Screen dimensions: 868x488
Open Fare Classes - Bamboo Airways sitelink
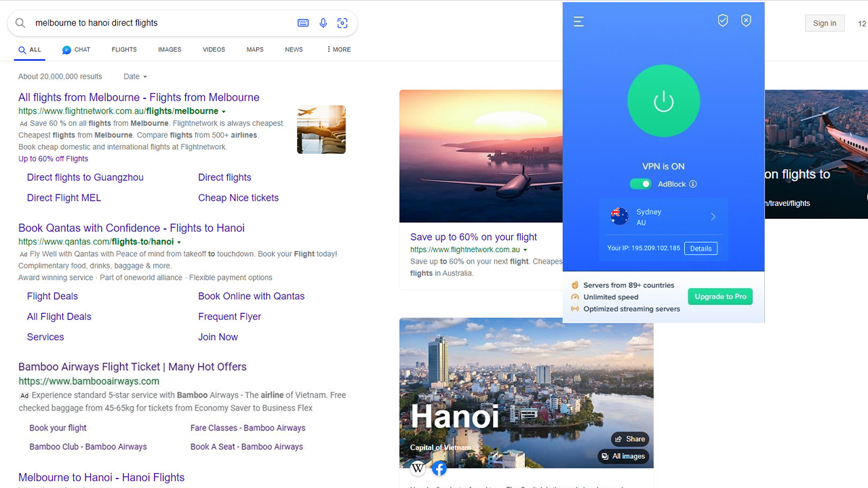pos(248,428)
